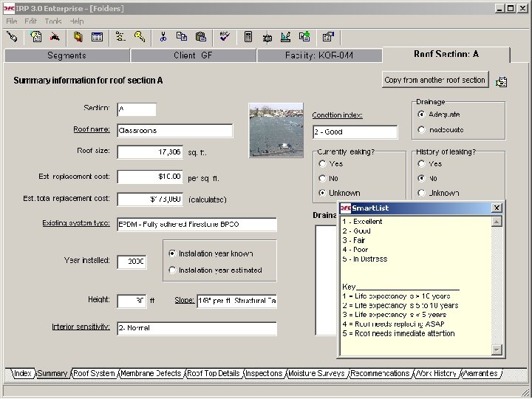Set Currently leaking to Yes

[x=322, y=164]
